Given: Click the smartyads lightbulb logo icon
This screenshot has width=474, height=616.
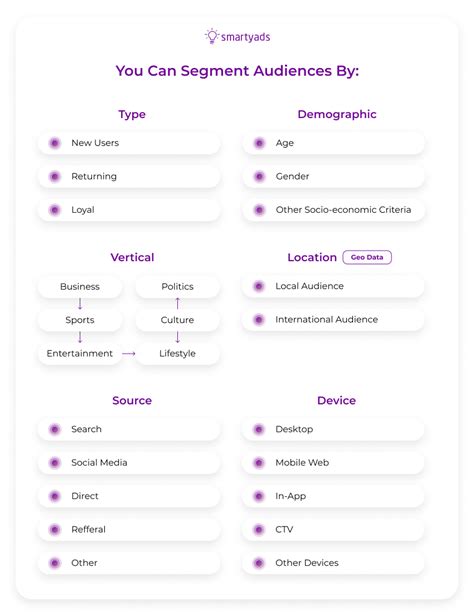Looking at the screenshot, I should tap(211, 36).
